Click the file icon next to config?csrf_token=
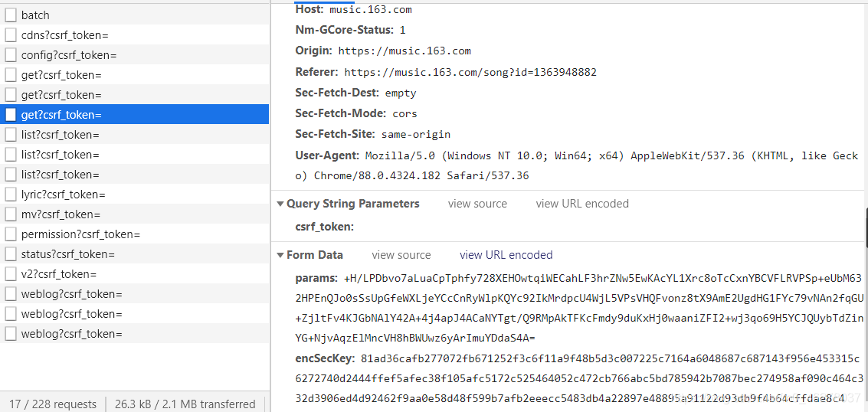Screen dimensions: 868x412 point(11,54)
